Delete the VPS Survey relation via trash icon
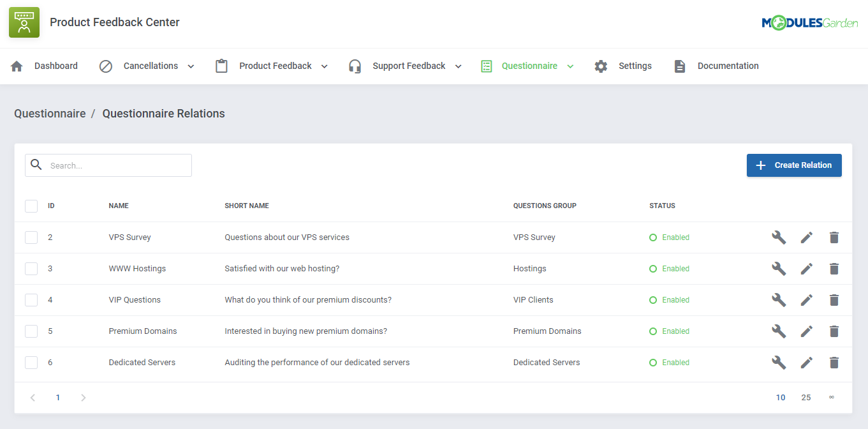Image resolution: width=868 pixels, height=429 pixels. coord(834,237)
